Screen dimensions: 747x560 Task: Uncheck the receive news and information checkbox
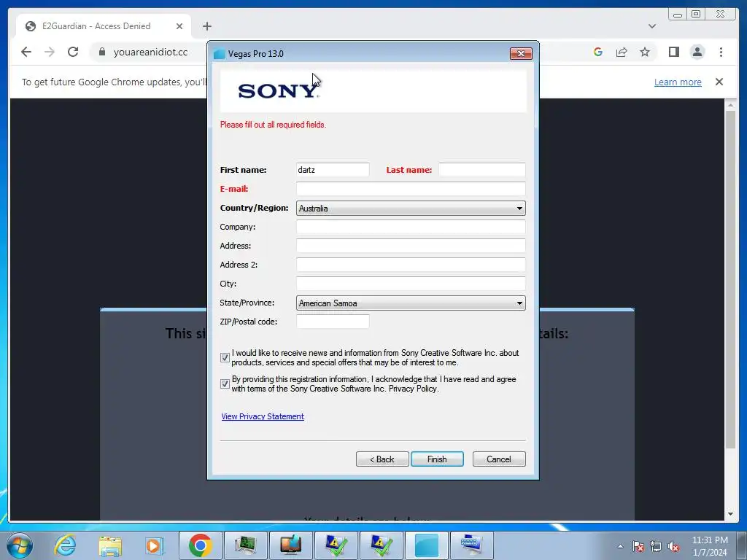(225, 357)
